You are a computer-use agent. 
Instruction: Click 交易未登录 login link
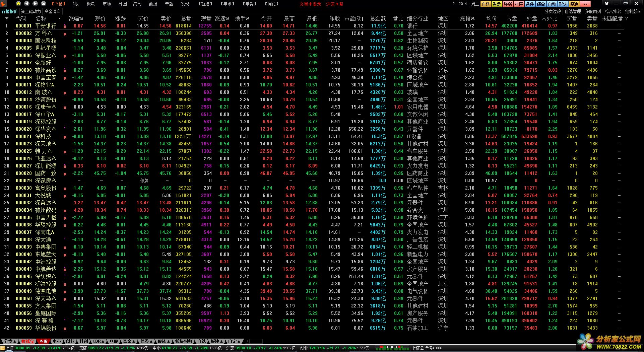pyautogui.click(x=310, y=4)
